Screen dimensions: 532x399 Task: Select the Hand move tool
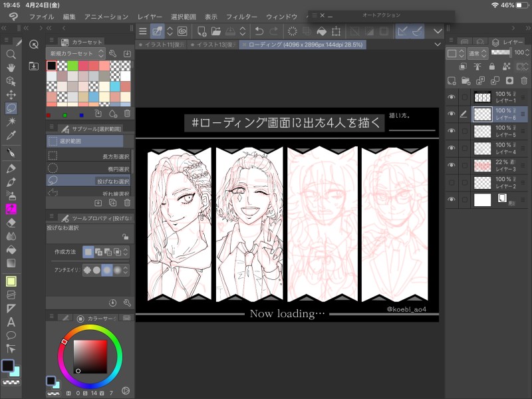click(x=11, y=68)
